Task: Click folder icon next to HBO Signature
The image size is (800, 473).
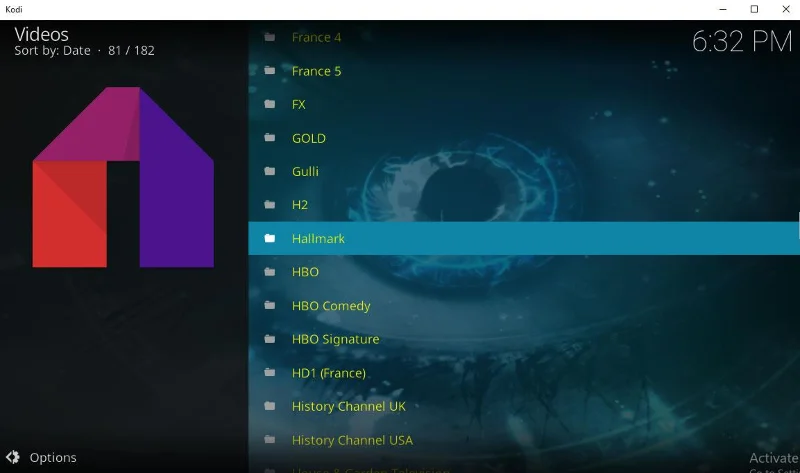Action: [x=270, y=339]
